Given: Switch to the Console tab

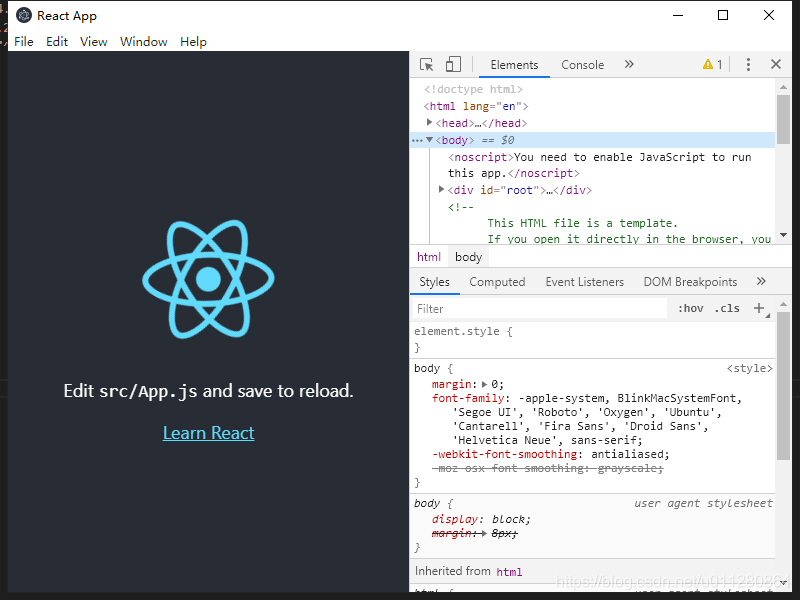Looking at the screenshot, I should (583, 65).
